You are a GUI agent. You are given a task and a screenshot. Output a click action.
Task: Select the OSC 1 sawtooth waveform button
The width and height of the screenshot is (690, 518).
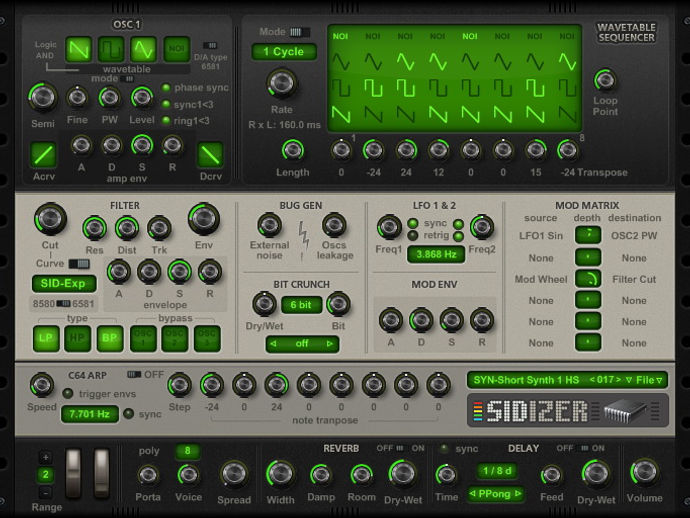point(79,49)
